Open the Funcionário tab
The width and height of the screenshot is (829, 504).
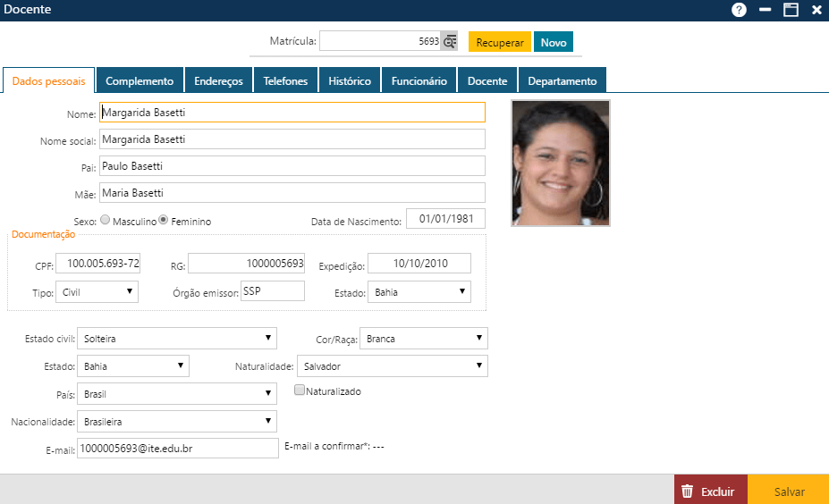click(419, 80)
